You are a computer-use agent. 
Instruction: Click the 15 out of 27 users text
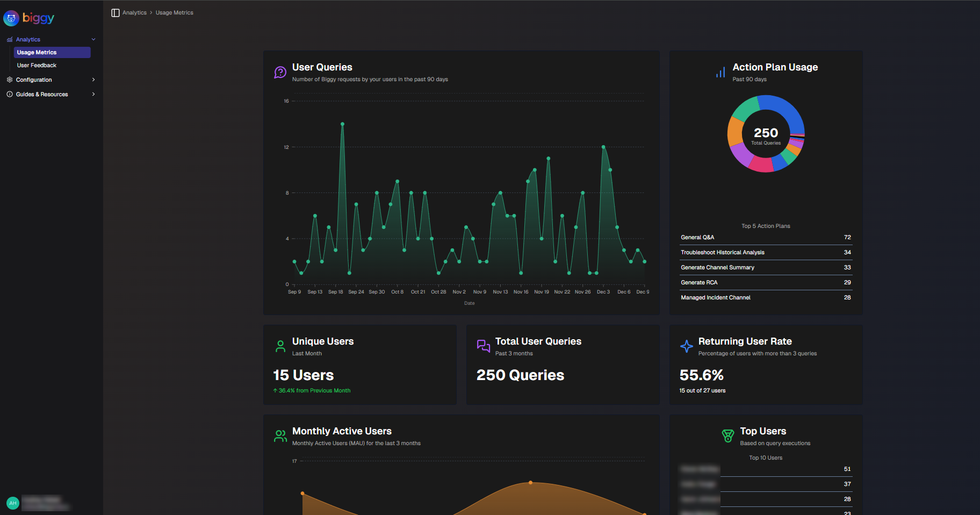coord(702,391)
